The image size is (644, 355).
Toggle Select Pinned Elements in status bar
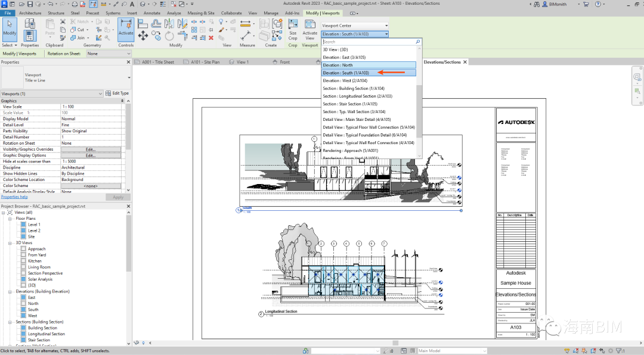coord(584,351)
